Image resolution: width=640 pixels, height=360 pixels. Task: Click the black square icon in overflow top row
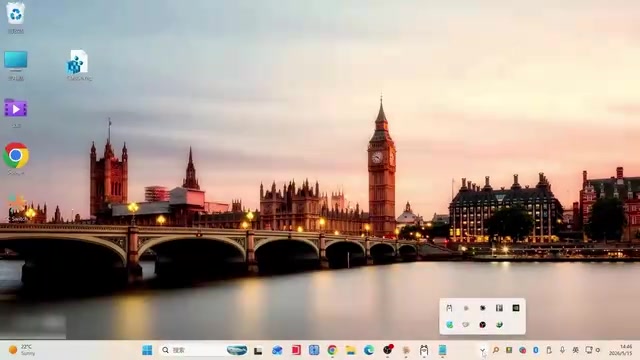(516, 308)
